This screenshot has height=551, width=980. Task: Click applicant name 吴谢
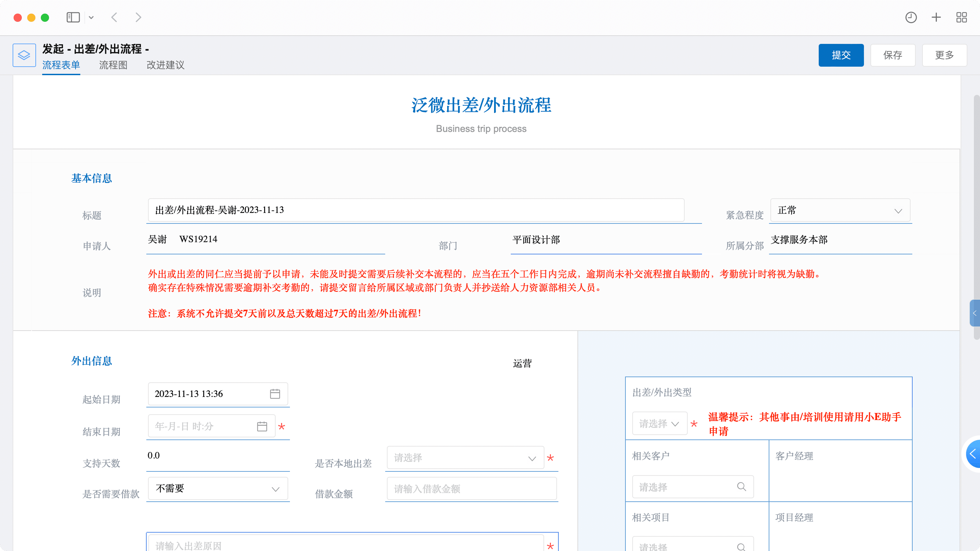(157, 239)
